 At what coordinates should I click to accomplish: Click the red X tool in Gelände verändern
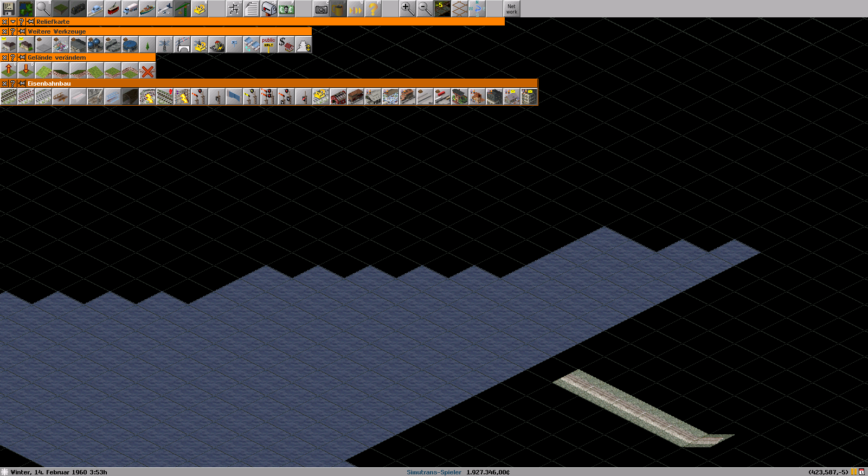coord(147,70)
